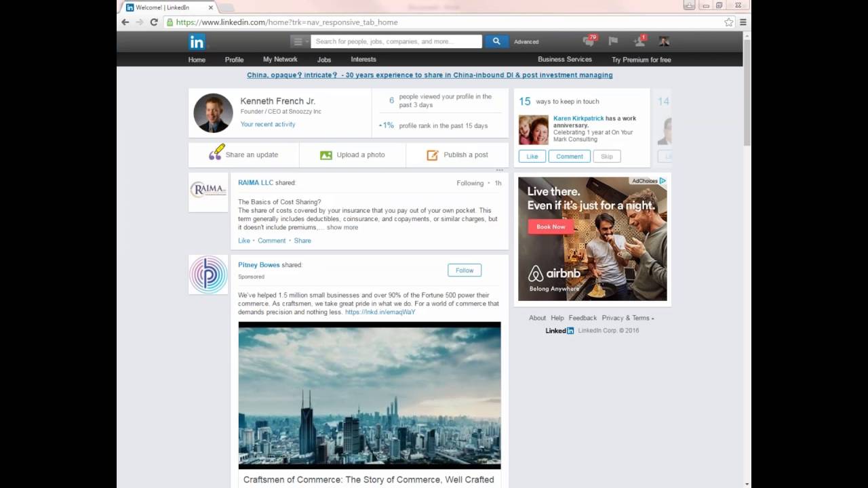868x488 pixels.
Task: Open the search category dropdown
Action: pyautogui.click(x=299, y=41)
